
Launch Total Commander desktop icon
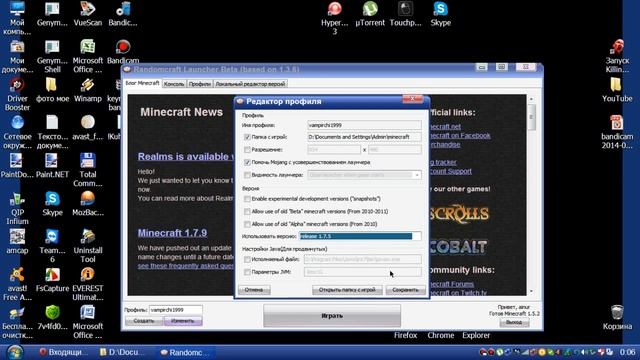[87, 170]
